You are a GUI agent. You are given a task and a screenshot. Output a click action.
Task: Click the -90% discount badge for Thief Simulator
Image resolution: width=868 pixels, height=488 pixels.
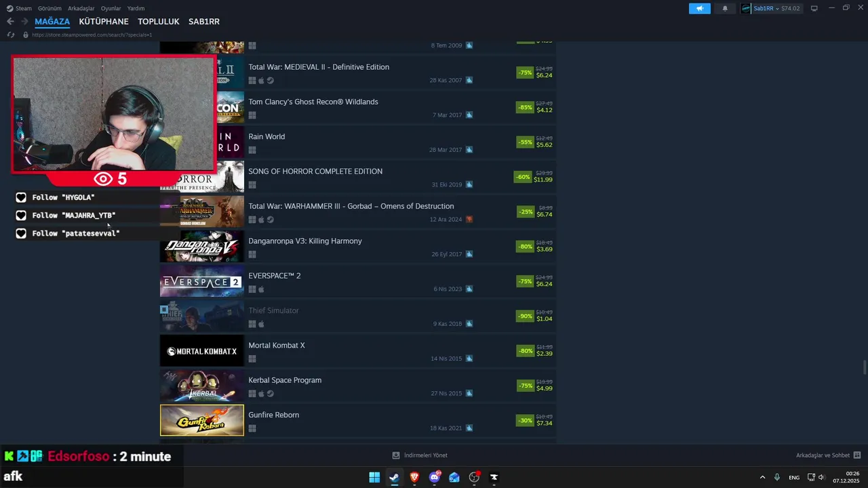click(525, 316)
